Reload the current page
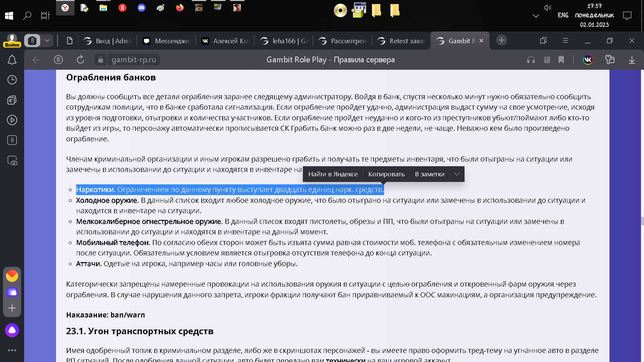This screenshot has width=644, height=362. coord(80,60)
